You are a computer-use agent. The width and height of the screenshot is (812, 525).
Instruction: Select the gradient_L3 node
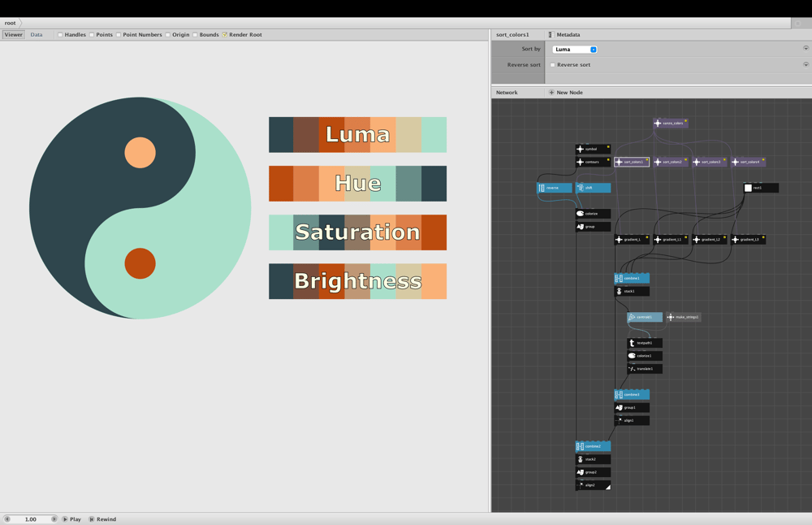749,240
